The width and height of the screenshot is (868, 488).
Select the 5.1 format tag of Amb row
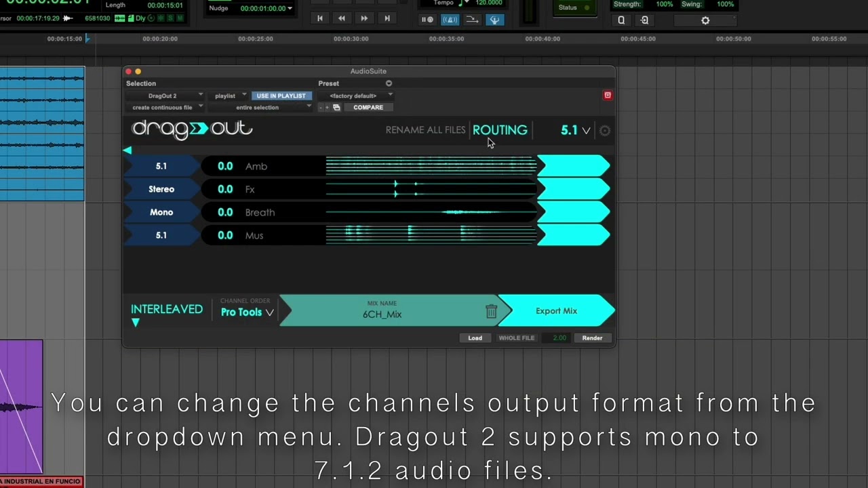(x=161, y=166)
